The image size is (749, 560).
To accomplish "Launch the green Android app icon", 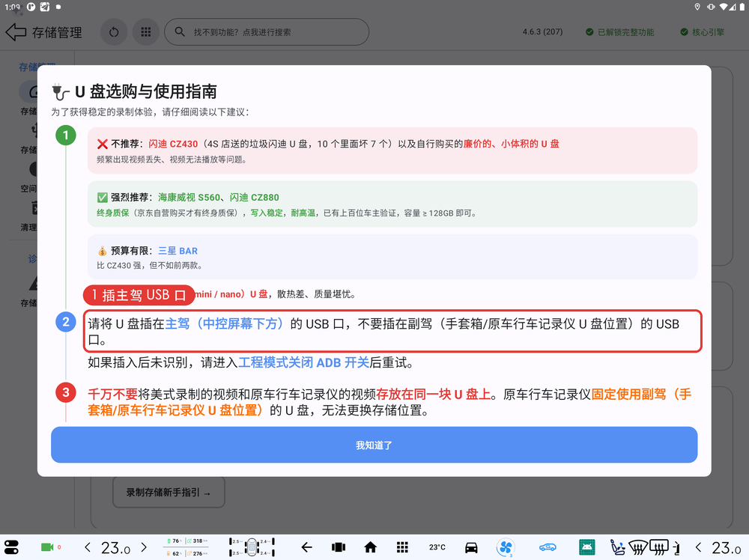I will [x=586, y=547].
